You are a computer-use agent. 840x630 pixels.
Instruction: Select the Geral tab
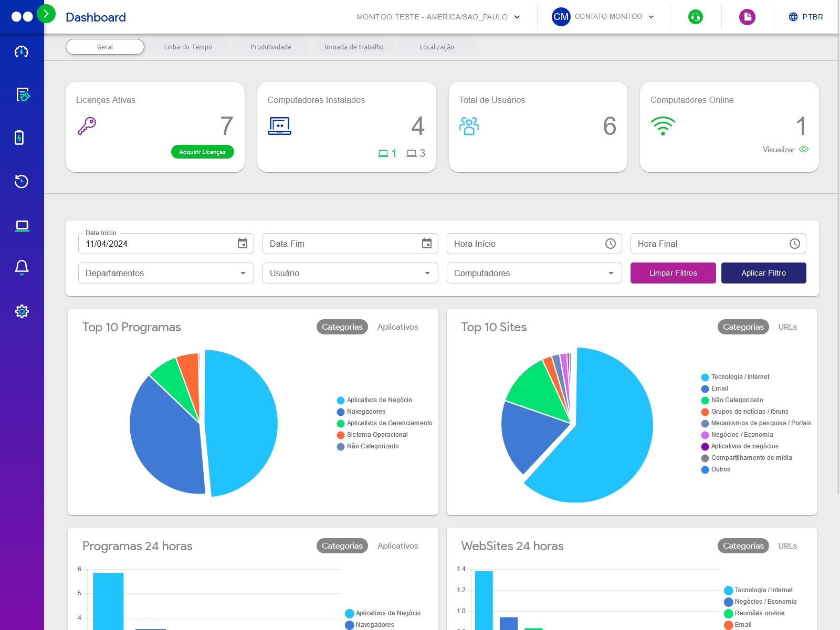105,47
